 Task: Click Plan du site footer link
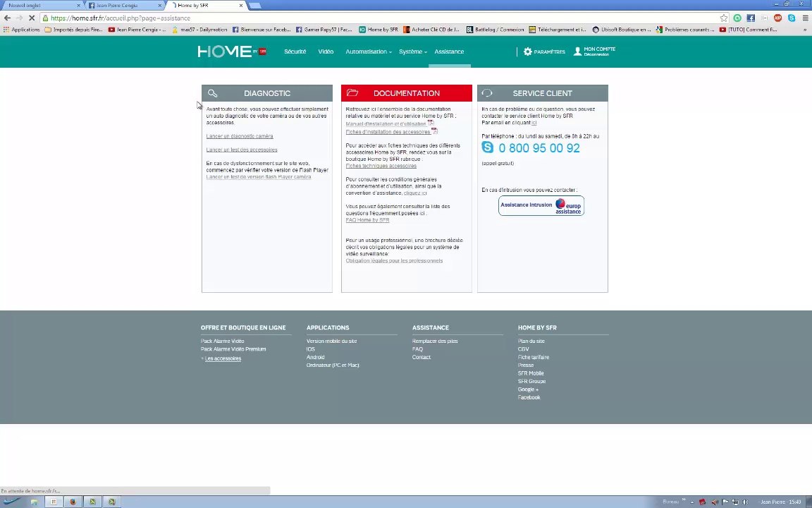click(x=531, y=341)
